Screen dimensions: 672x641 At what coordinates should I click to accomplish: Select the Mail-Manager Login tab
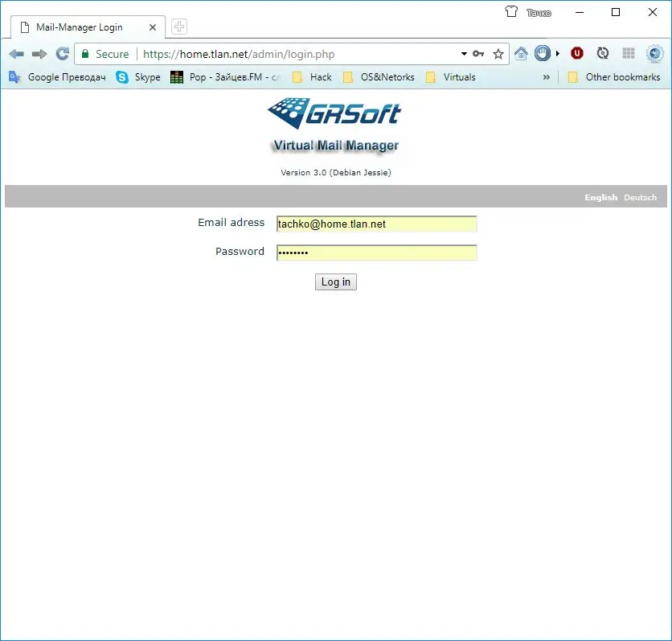[x=80, y=27]
